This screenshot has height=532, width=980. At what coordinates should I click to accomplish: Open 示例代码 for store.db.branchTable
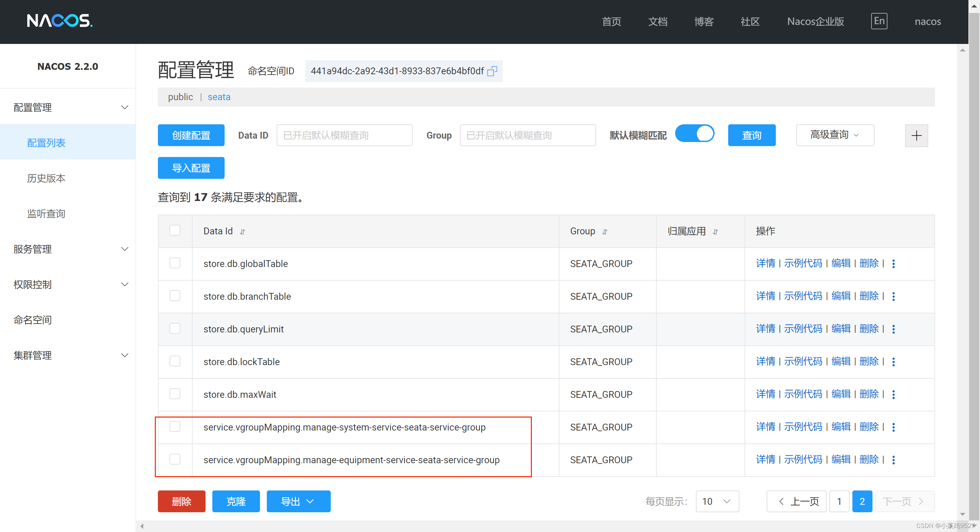tap(803, 296)
